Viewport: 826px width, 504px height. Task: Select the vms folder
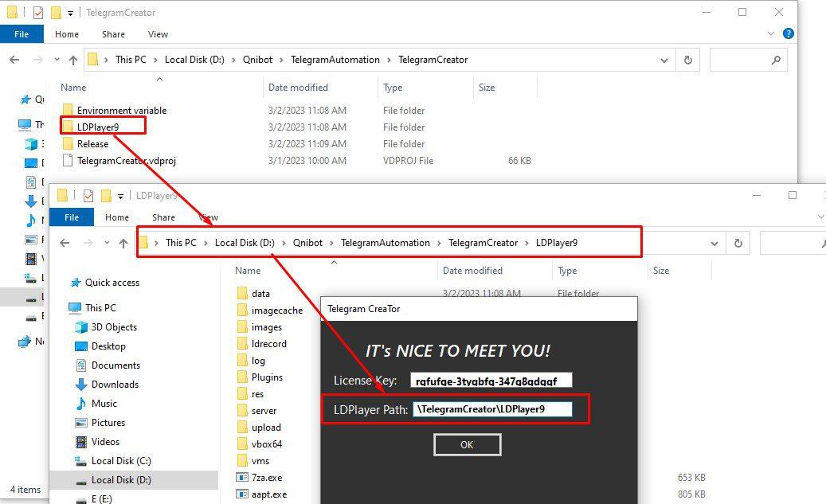260,461
